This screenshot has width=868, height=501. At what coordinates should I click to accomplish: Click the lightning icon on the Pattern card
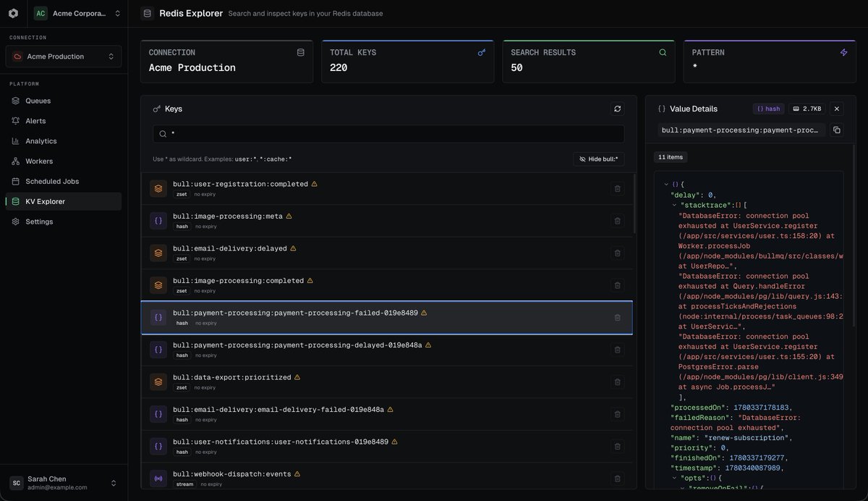(843, 53)
